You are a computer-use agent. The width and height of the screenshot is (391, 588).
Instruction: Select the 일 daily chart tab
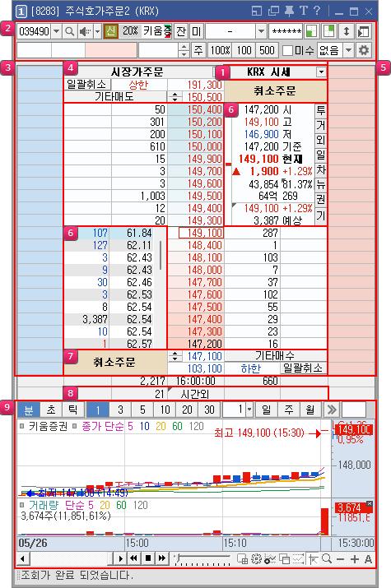click(x=266, y=410)
